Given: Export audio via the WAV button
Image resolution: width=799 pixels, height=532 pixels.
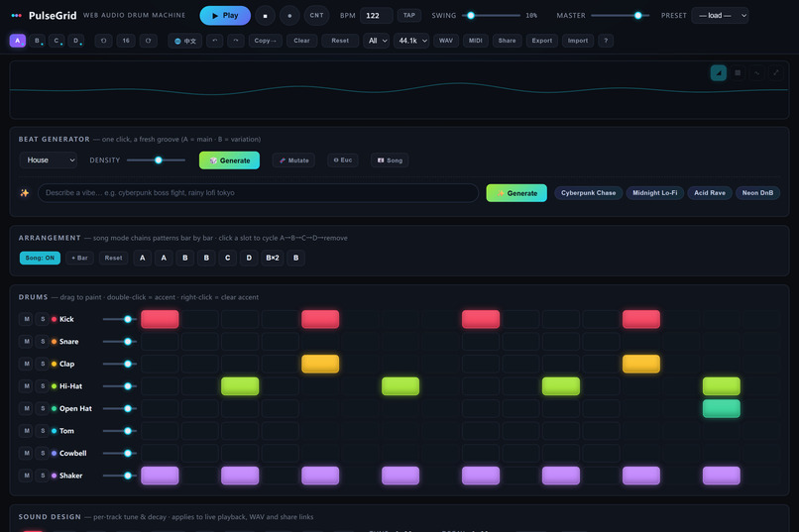Looking at the screenshot, I should click(x=446, y=41).
